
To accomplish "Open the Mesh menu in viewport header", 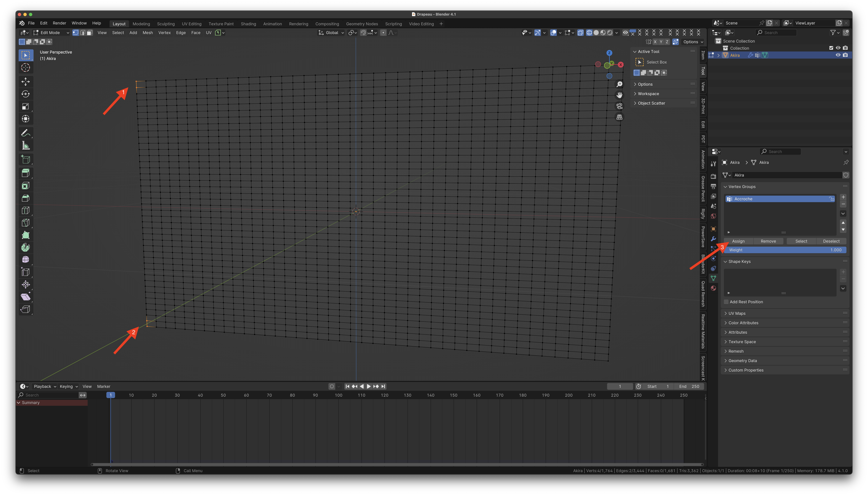I will [x=147, y=33].
